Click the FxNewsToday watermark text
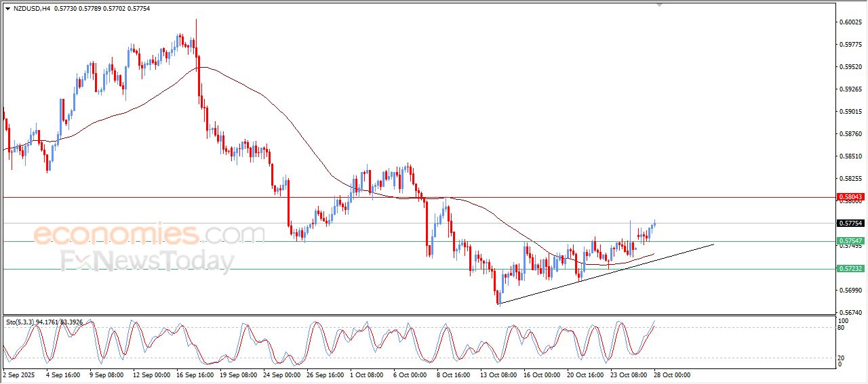 coord(148,261)
